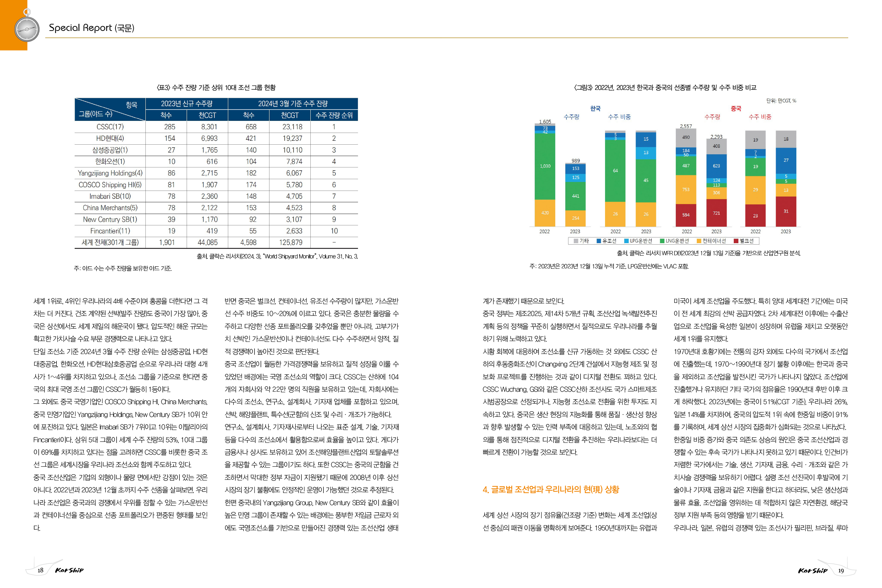Click the 23,118 value in the CSSC row

292,127
